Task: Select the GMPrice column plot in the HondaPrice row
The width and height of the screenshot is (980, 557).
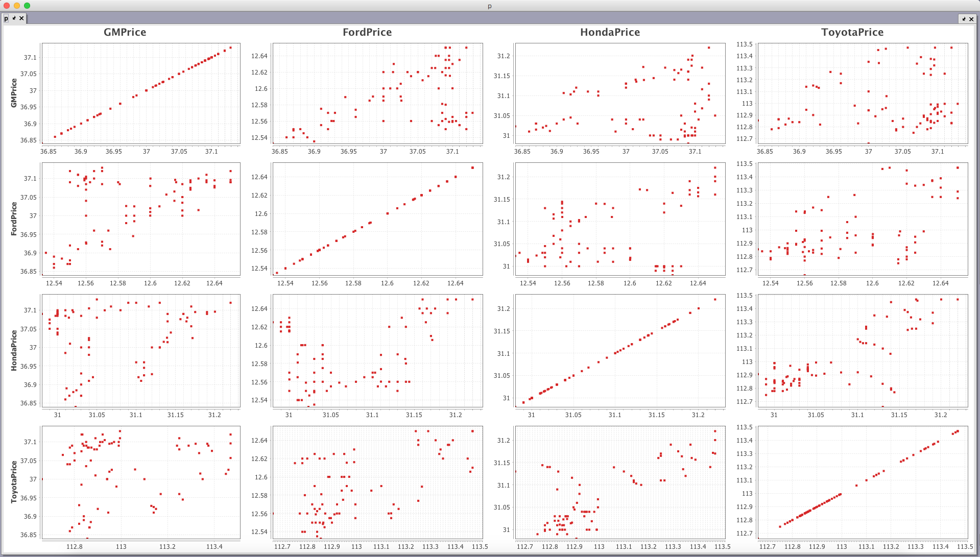Action: tap(141, 351)
